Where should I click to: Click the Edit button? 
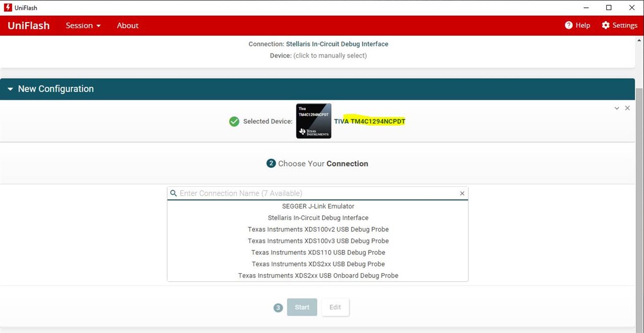click(336, 307)
